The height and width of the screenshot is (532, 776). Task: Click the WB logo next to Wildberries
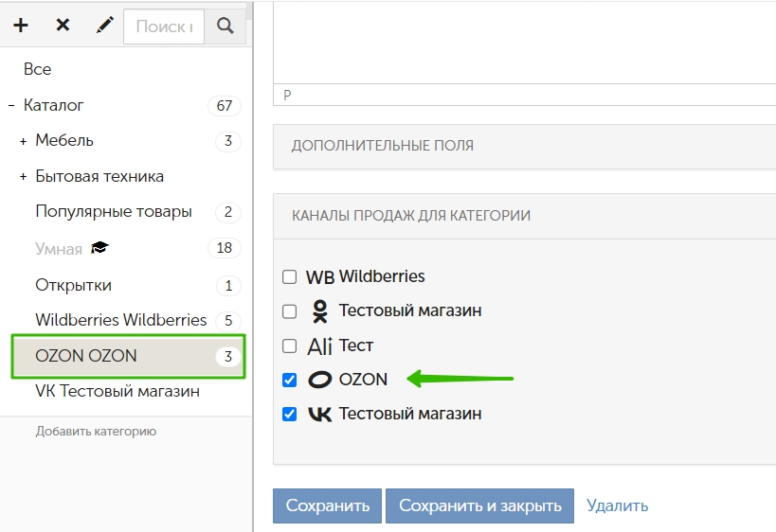pyautogui.click(x=320, y=276)
